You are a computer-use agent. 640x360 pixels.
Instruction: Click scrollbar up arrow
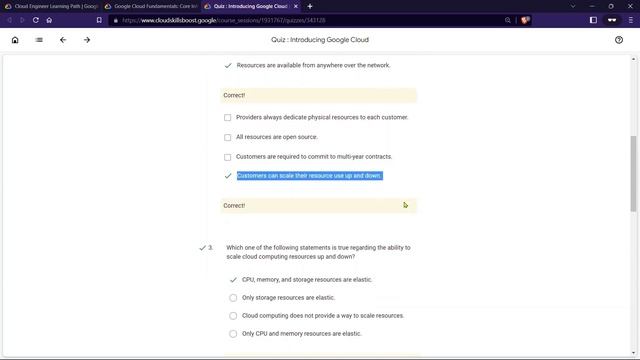(x=633, y=59)
